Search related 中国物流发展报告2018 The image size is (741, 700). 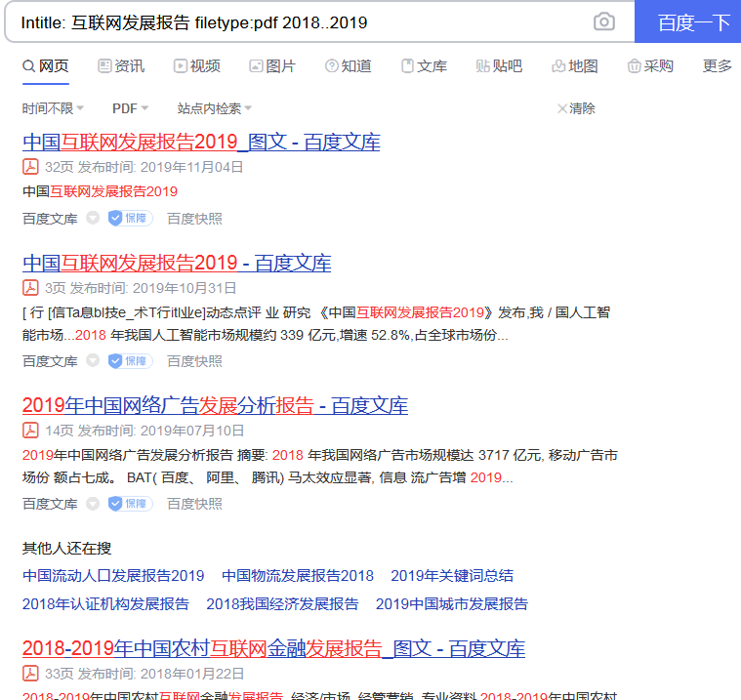click(298, 576)
